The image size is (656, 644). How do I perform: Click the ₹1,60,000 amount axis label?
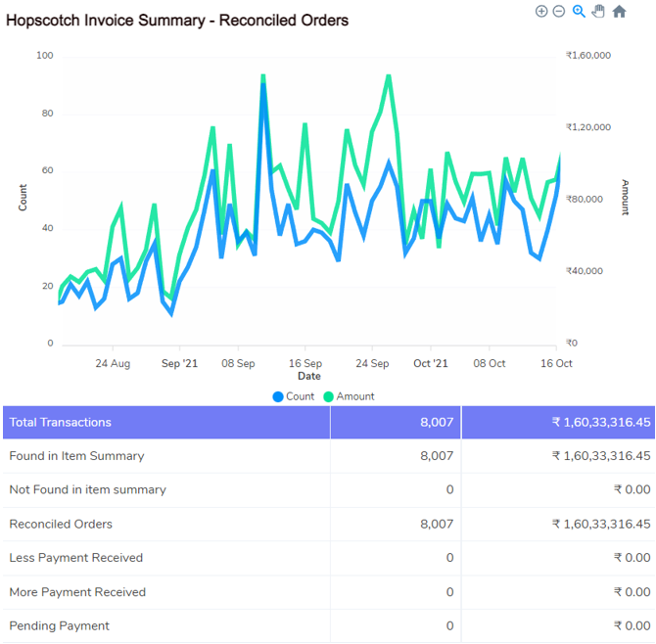588,55
